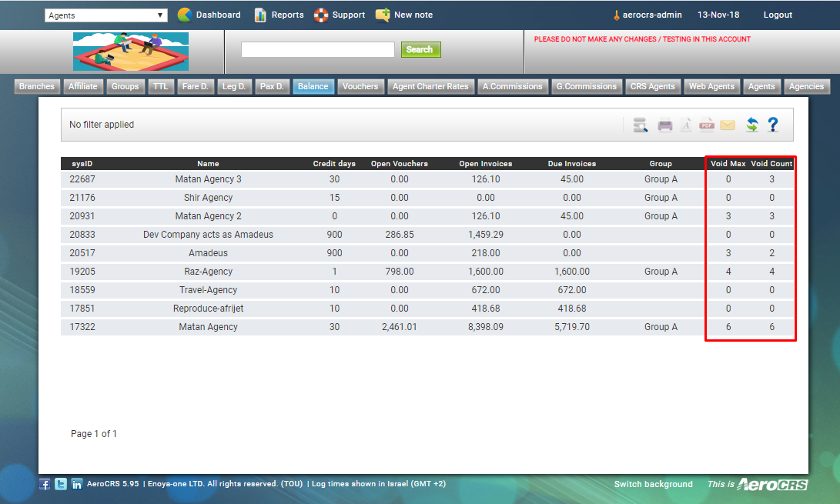
Task: Switch to the Affiliate tab
Action: (83, 87)
